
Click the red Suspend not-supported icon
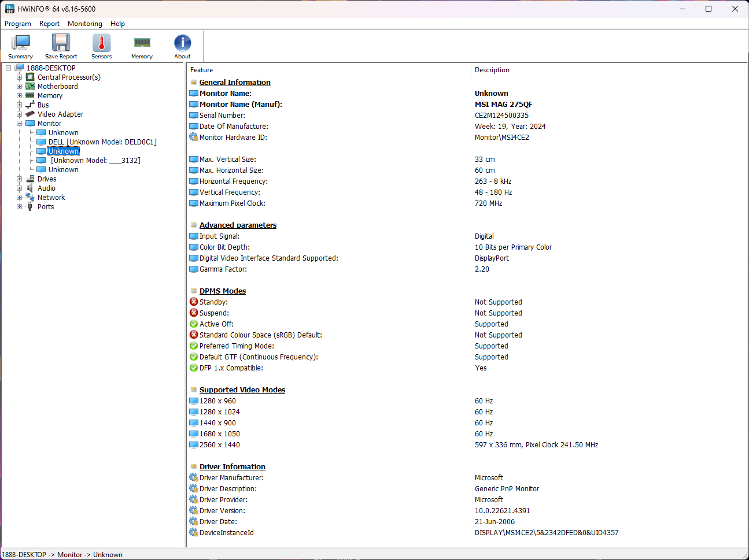point(194,313)
